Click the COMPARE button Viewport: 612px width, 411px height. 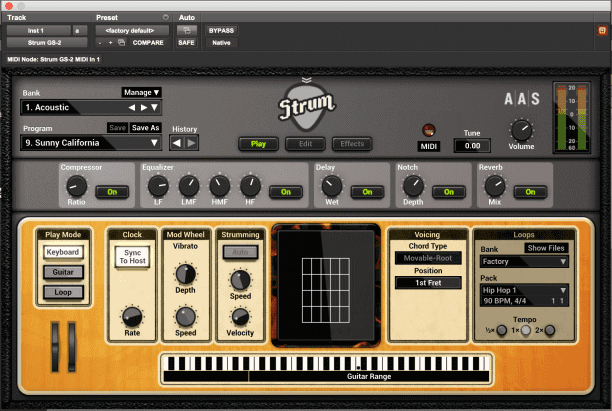(148, 43)
